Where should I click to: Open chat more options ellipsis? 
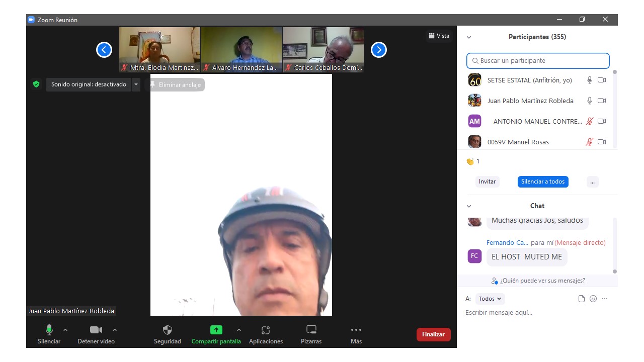coord(605,299)
